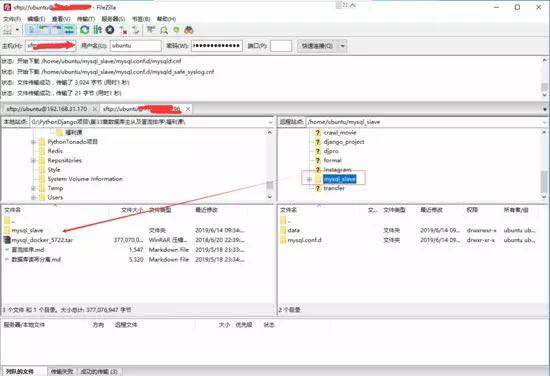This screenshot has width=550, height=376.
Task: Toggle message log display icon
Action: pos(31,30)
